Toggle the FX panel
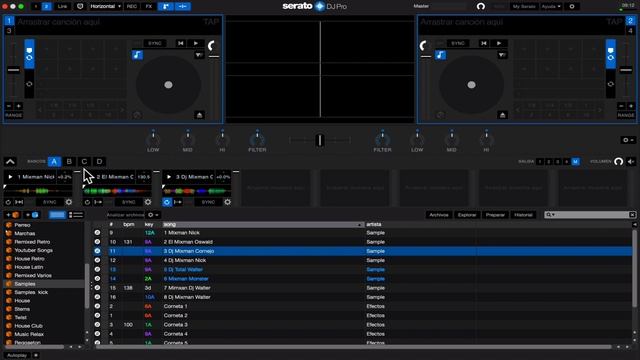The width and height of the screenshot is (640, 360). (149, 7)
